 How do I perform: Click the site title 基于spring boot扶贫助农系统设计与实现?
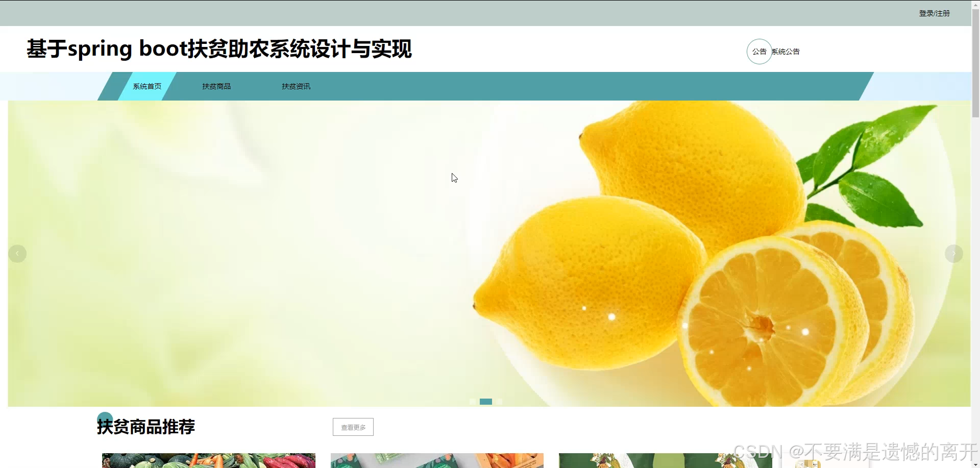tap(219, 49)
